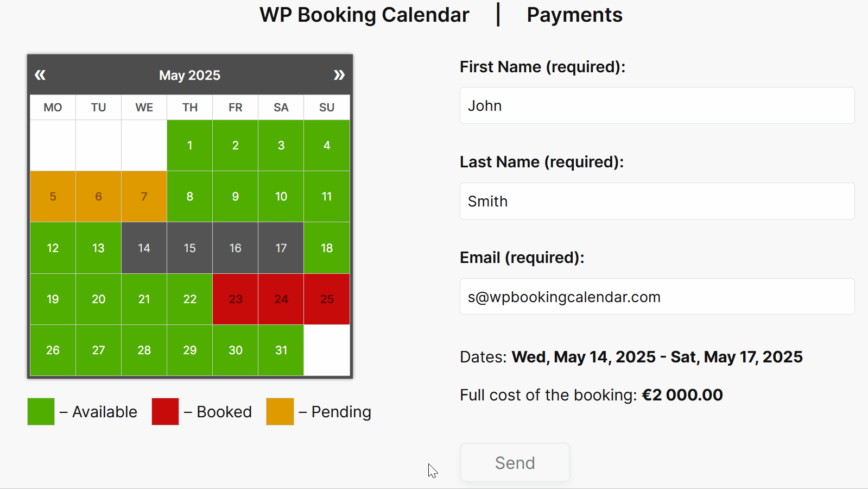Click the Email input field
The width and height of the screenshot is (868, 489).
click(x=657, y=297)
